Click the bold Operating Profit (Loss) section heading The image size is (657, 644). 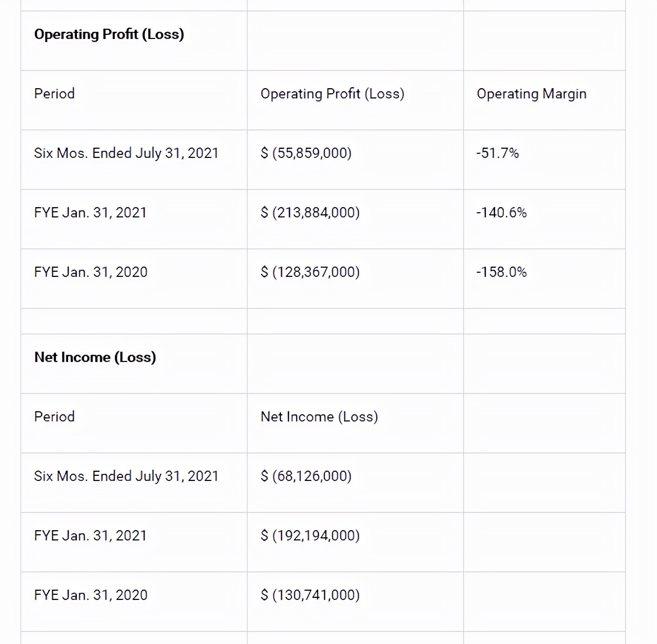(x=109, y=34)
